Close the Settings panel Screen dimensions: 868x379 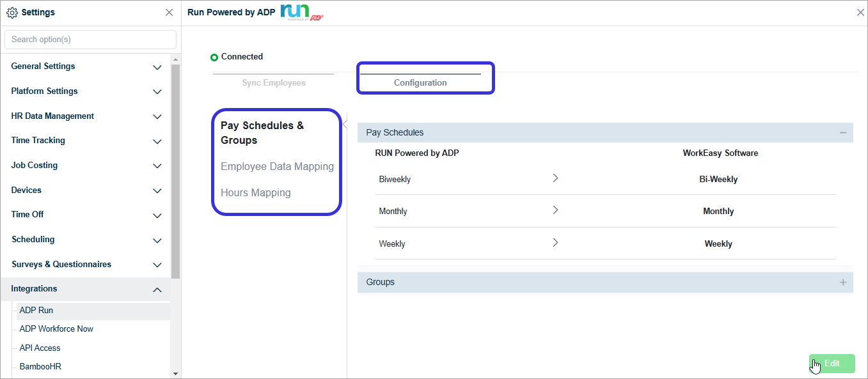(x=169, y=12)
